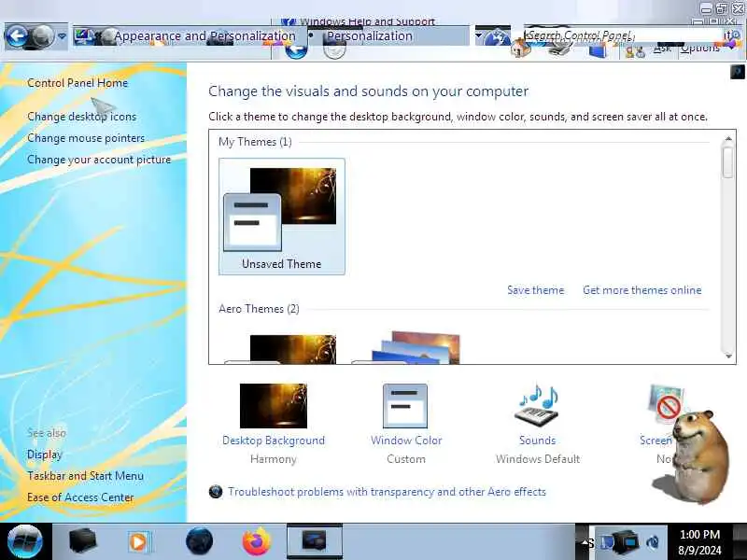
Task: Click the Window Color icon
Action: (405, 406)
